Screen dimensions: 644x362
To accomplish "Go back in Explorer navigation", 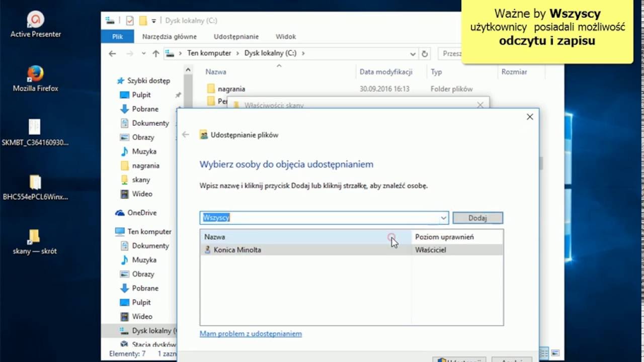I will coord(112,53).
